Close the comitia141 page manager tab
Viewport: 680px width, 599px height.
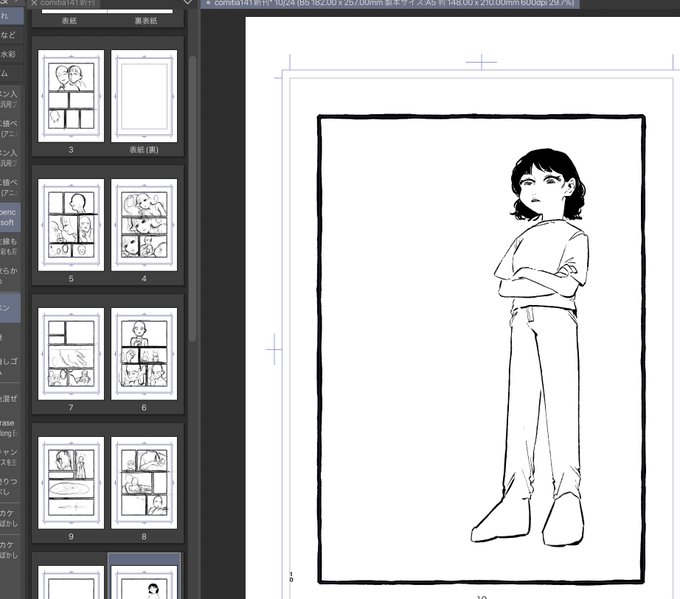(34, 3)
